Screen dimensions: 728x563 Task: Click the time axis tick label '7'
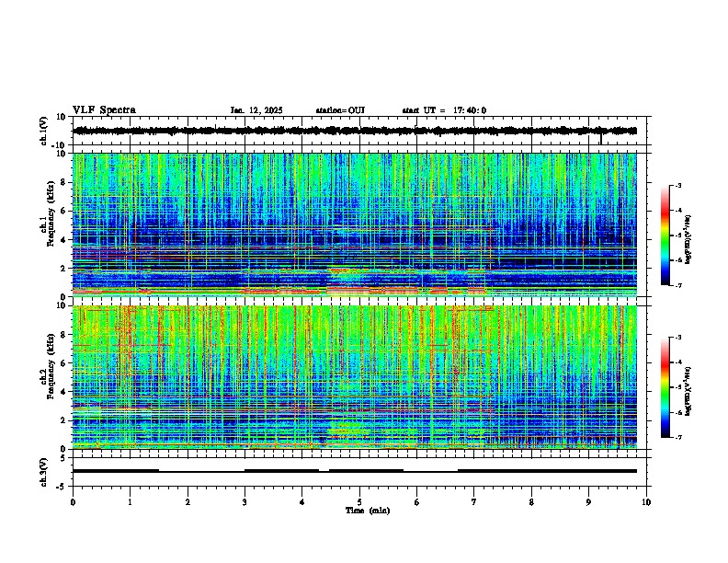(474, 502)
